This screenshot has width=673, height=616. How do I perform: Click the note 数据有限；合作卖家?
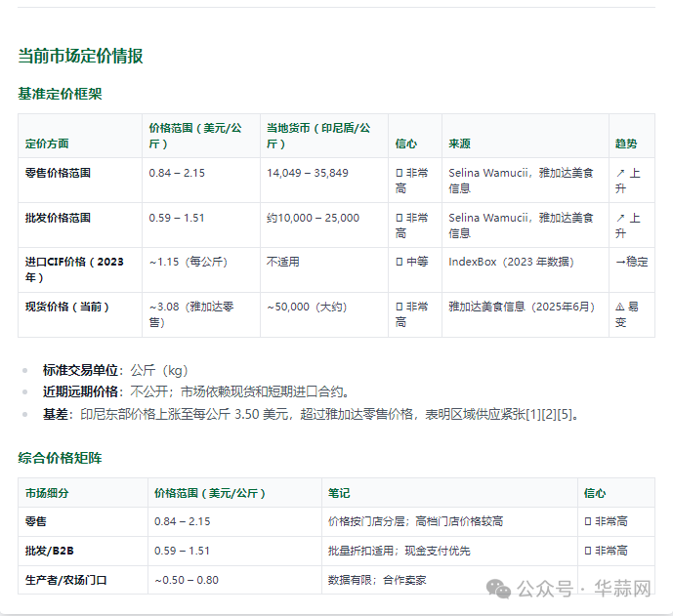(x=377, y=580)
